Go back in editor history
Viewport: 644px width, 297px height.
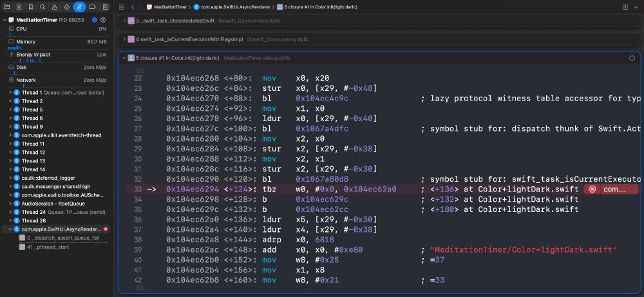pos(133,7)
